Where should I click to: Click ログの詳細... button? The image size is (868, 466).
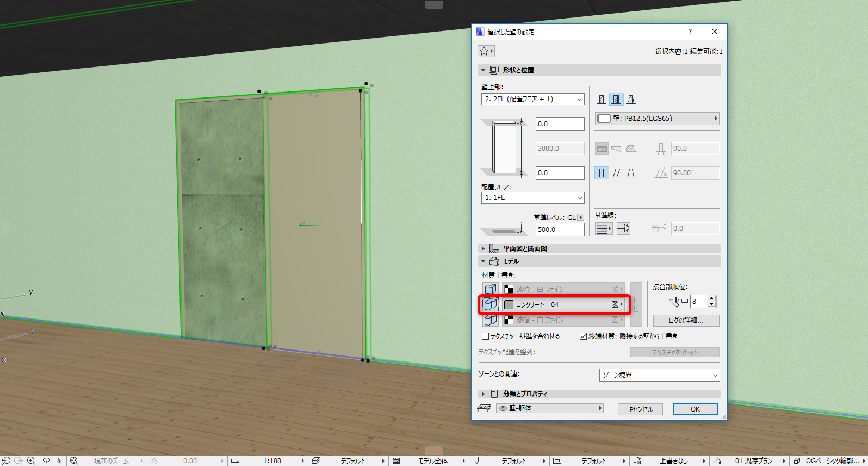coord(686,321)
